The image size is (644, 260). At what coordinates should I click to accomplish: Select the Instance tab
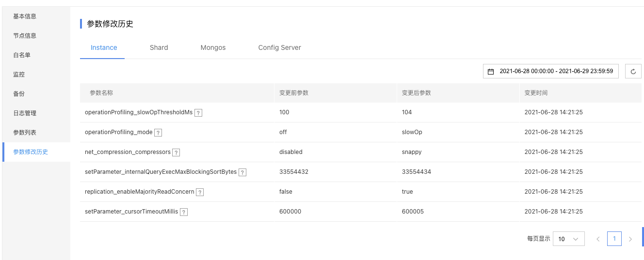(104, 47)
